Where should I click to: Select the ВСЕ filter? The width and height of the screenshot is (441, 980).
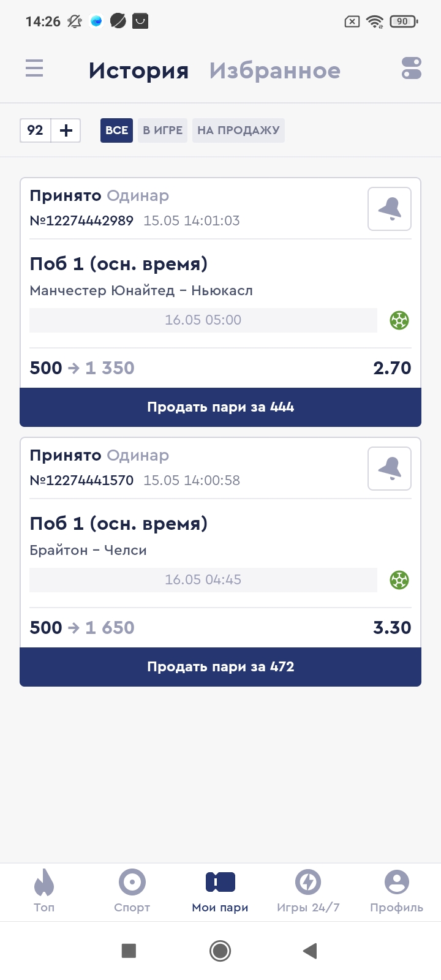(x=116, y=130)
